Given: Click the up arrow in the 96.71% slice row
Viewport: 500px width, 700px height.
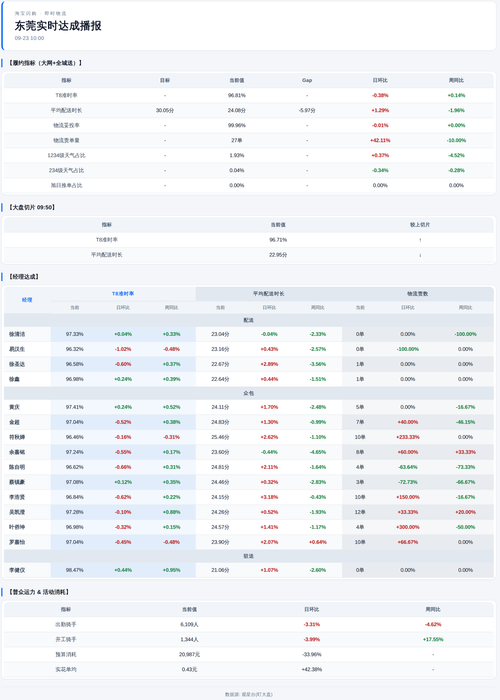Looking at the screenshot, I should [x=420, y=240].
